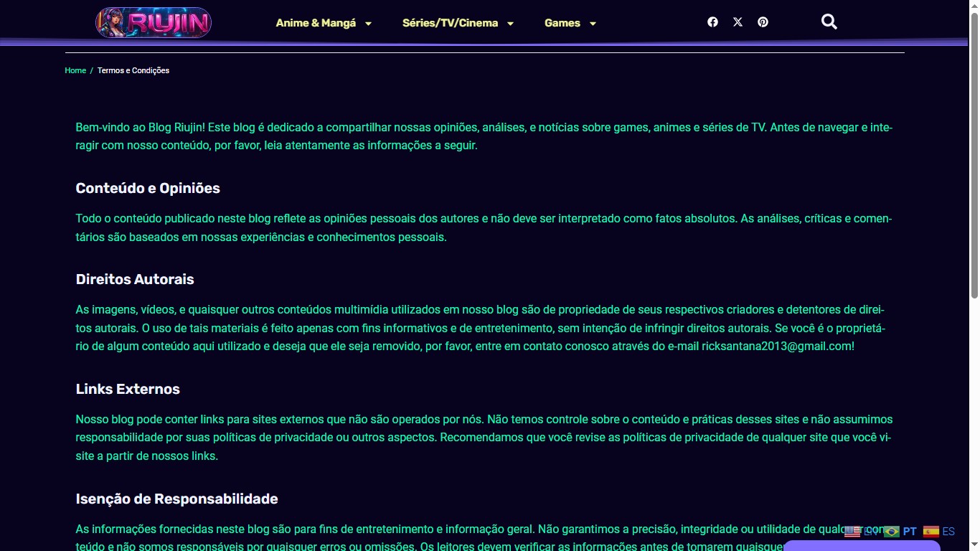This screenshot has height=551, width=980.
Task: Visit the blog's Facebook page
Action: 712,22
